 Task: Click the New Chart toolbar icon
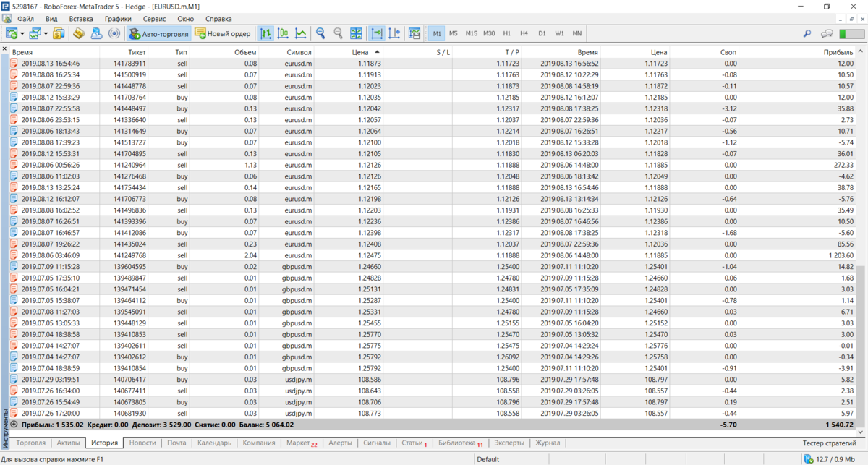coord(12,33)
